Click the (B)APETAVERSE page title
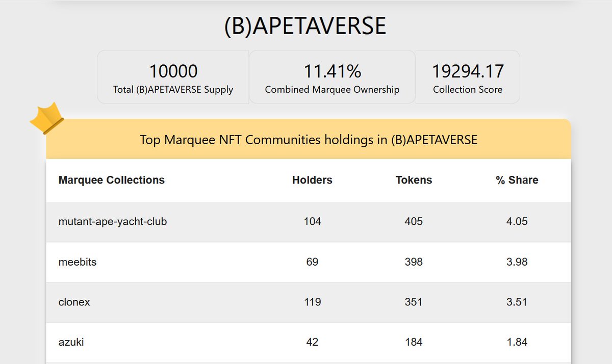The image size is (612, 364). (305, 27)
